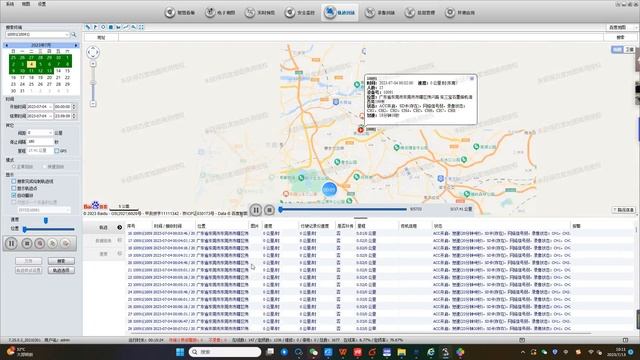This screenshot has height=360, width=640.
Task: Click the 搜索 button at top right
Action: point(620,38)
